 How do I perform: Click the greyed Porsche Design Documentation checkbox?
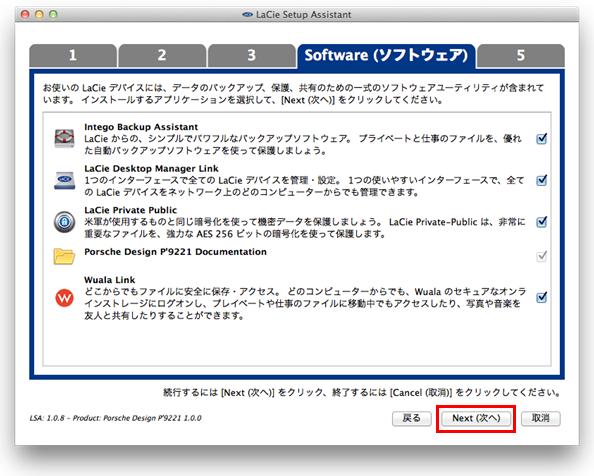click(542, 256)
